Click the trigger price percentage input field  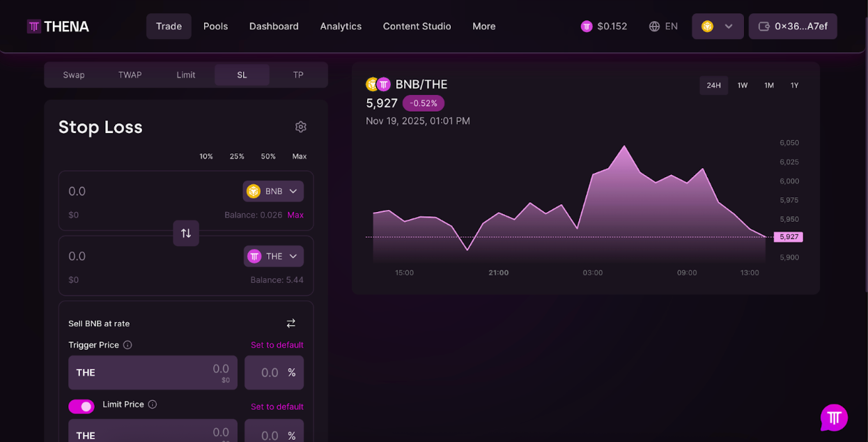point(274,372)
